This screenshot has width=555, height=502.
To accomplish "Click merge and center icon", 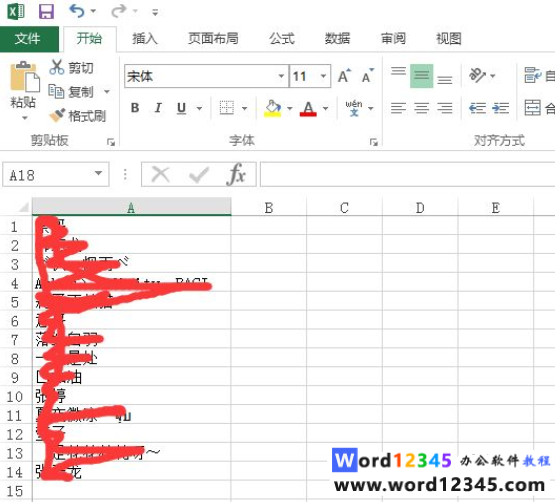I will 532,108.
